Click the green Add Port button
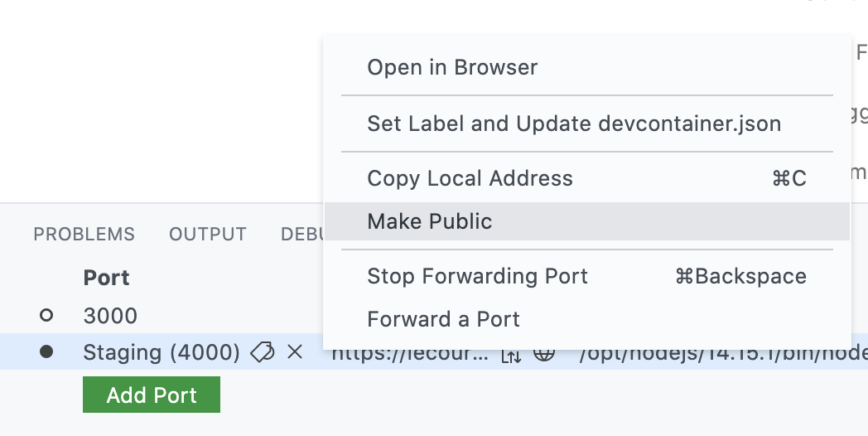868x436 pixels. pos(152,395)
